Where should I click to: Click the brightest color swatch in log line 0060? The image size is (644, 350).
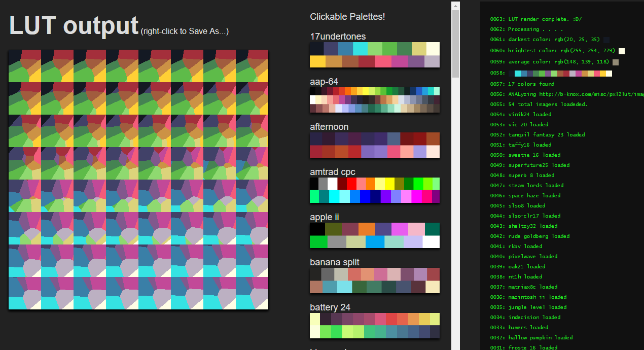point(621,51)
